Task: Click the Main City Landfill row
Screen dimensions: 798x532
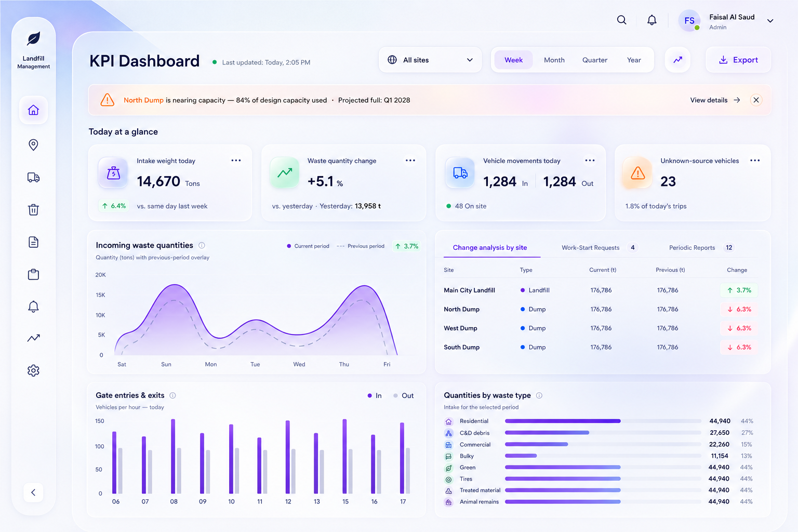Action: (x=601, y=290)
